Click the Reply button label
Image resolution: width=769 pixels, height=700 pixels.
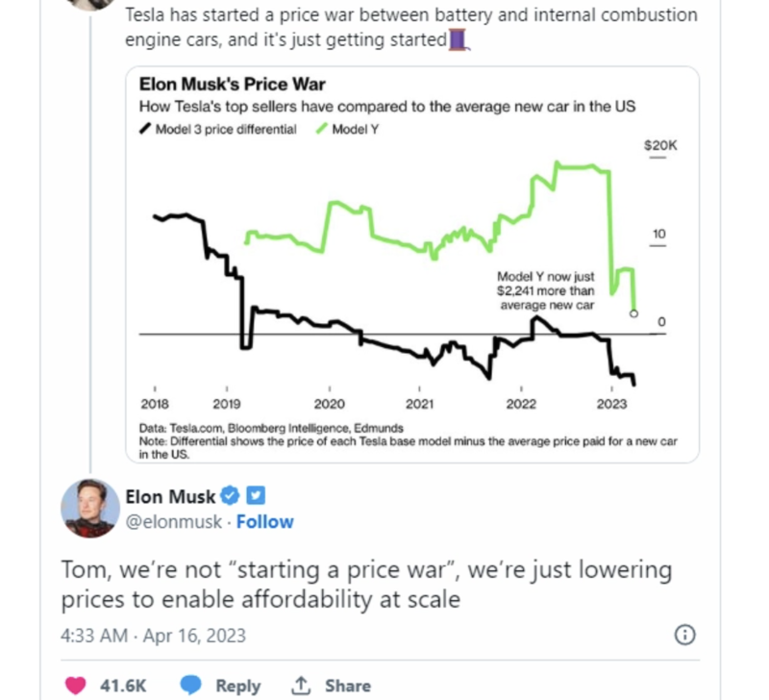[237, 686]
